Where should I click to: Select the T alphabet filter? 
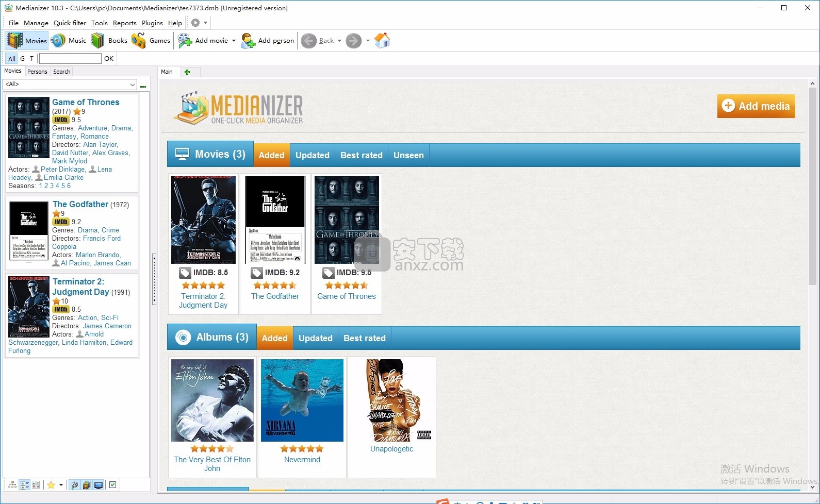pos(31,59)
